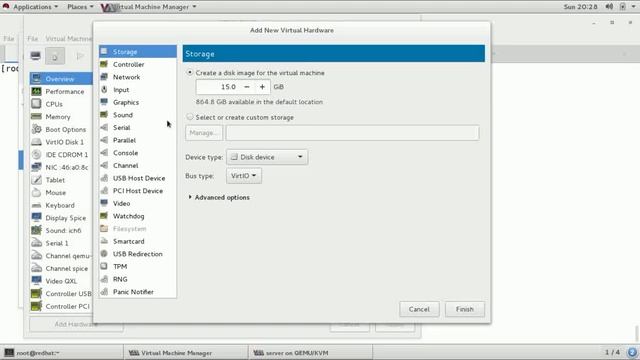Choose the Sound hardware icon
The height and width of the screenshot is (360, 640).
pos(104,115)
